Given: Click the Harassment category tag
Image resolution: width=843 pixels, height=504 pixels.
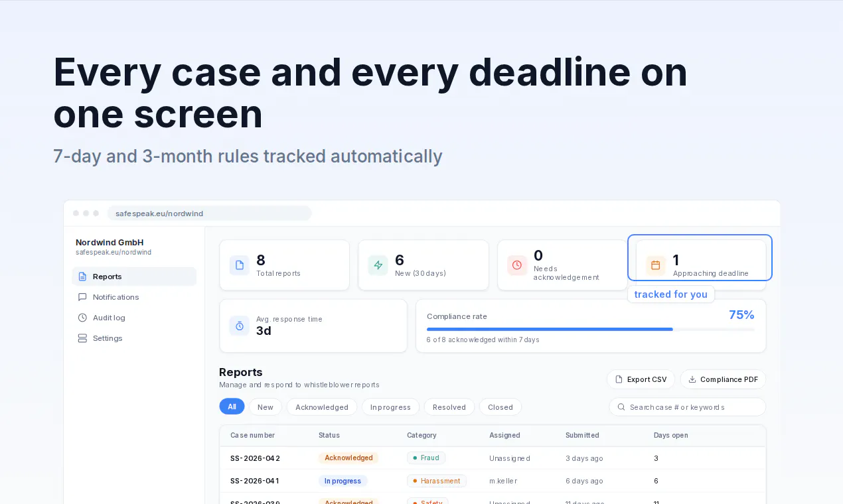Looking at the screenshot, I should [x=437, y=481].
